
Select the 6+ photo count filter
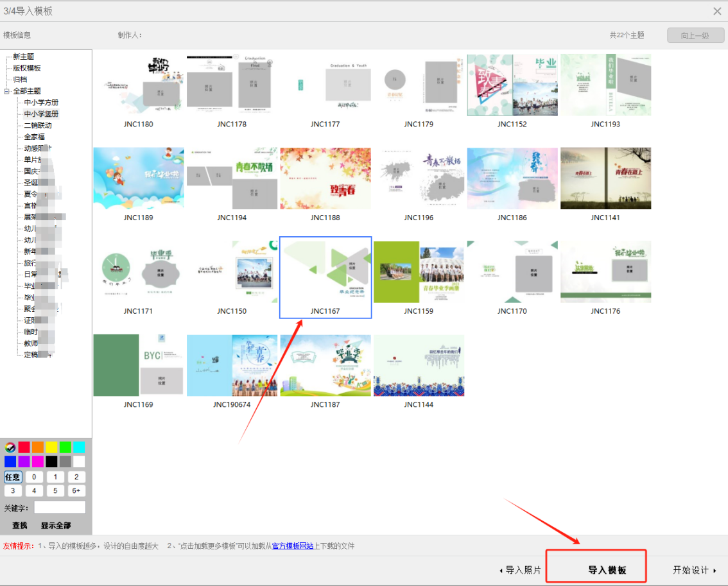pyautogui.click(x=76, y=491)
